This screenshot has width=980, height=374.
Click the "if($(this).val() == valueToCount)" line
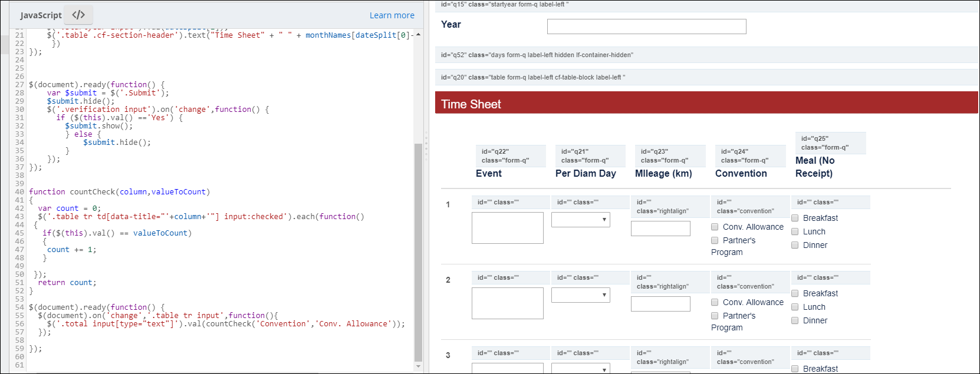[117, 233]
